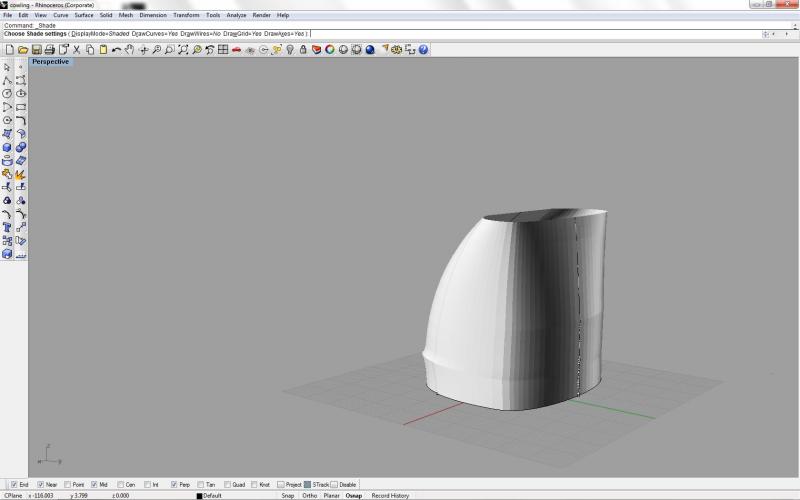Image resolution: width=800 pixels, height=500 pixels.
Task: Click the blue Help question mark icon
Action: pos(423,49)
